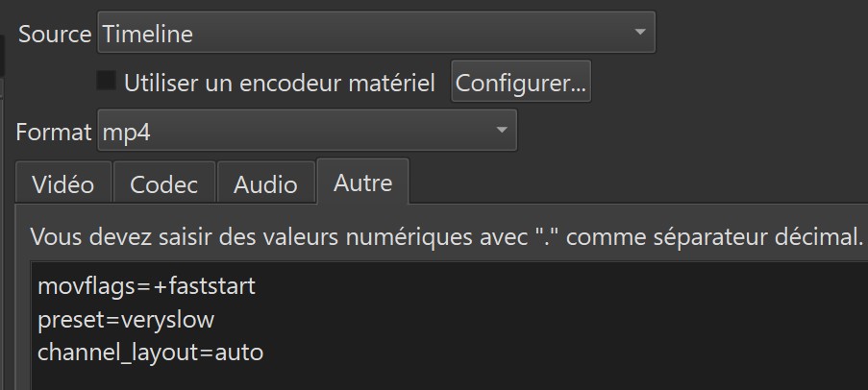Click the Format dropdown arrow
The height and width of the screenshot is (390, 868).
click(501, 131)
